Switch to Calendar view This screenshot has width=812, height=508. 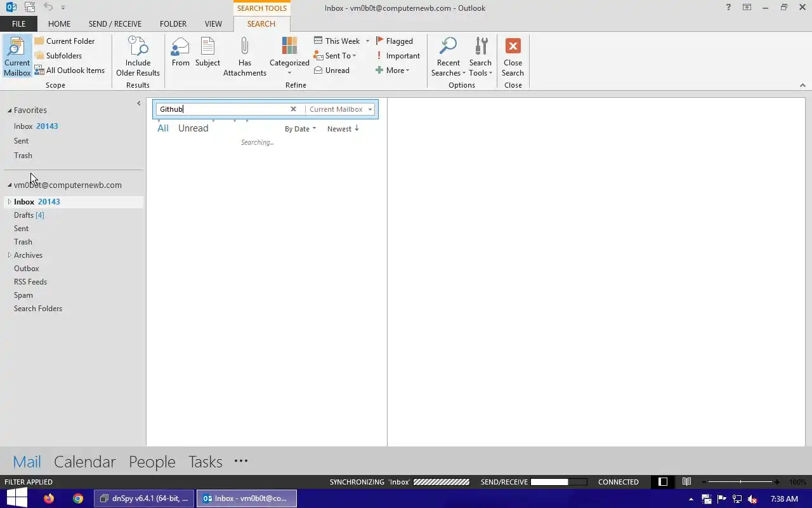(x=84, y=462)
